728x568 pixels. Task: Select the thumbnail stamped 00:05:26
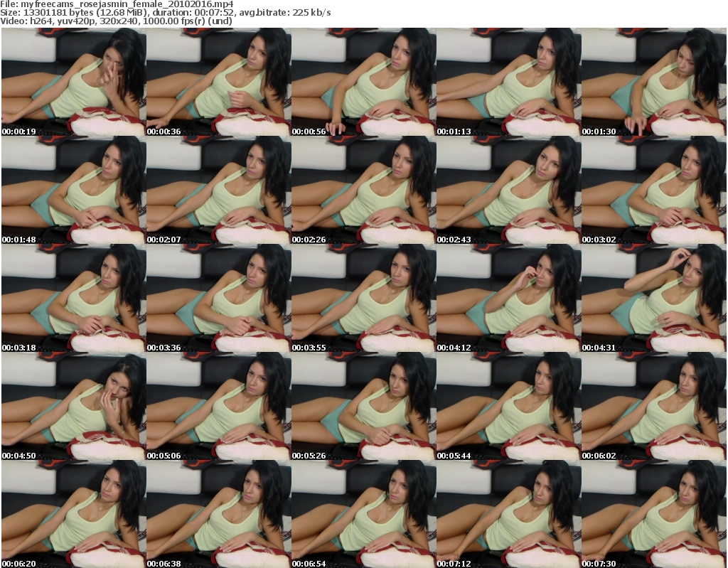tap(363, 407)
